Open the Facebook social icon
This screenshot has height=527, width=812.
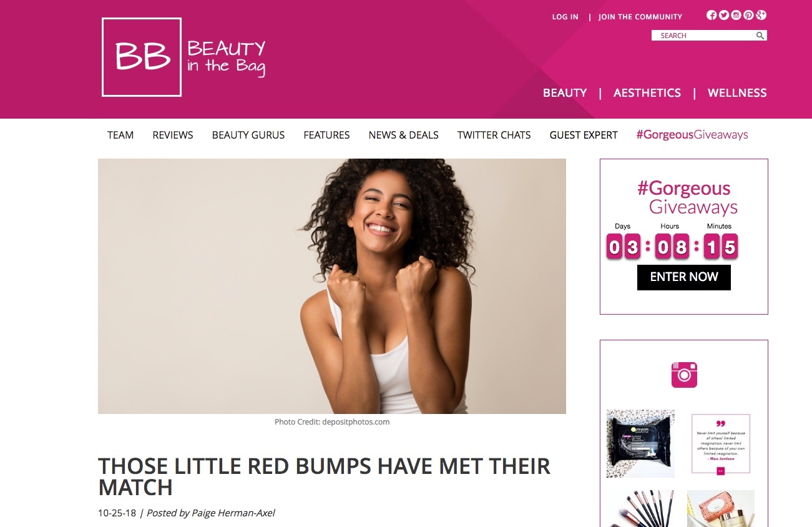[712, 16]
